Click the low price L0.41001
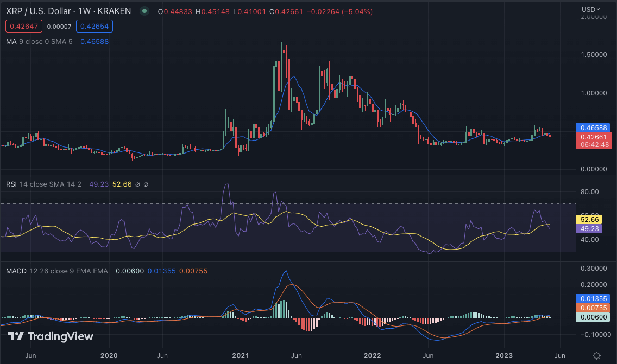Screen dimensions: 617x364 click(x=249, y=12)
